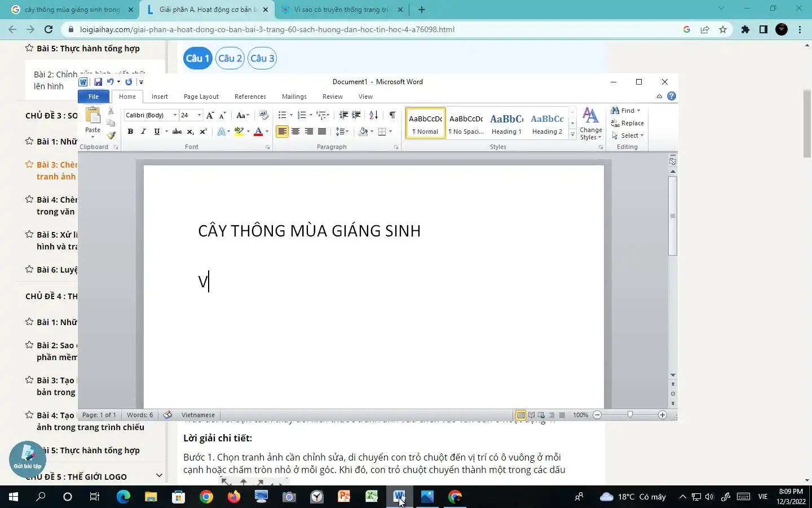This screenshot has width=812, height=508.
Task: Click the Redo icon in quick access toolbar
Action: pos(129,82)
